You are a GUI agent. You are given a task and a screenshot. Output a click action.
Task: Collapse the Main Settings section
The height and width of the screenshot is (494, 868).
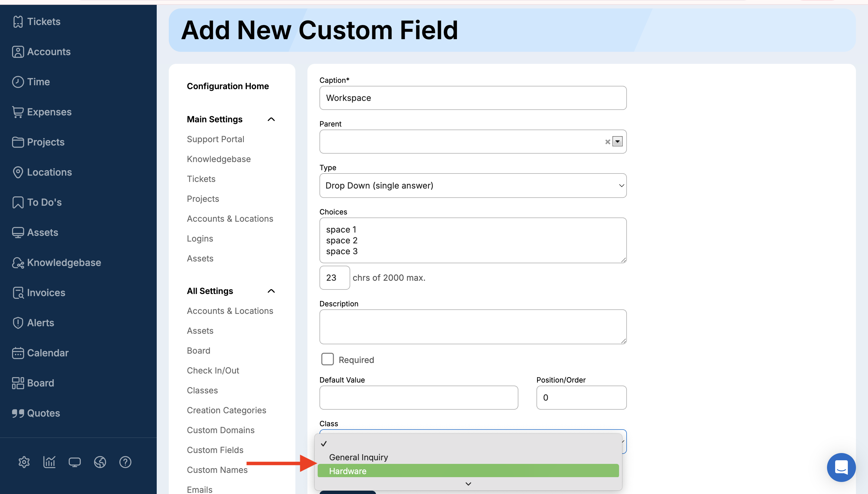click(x=271, y=119)
